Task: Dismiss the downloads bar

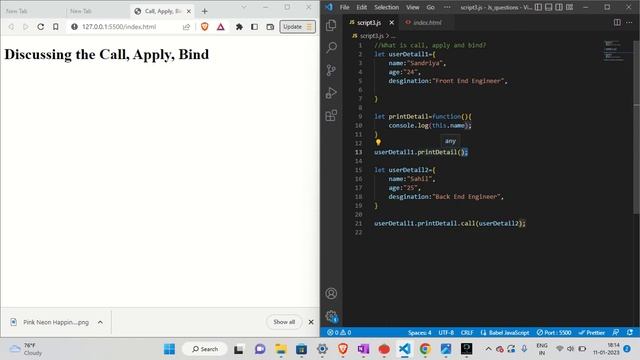Action: pos(311,322)
